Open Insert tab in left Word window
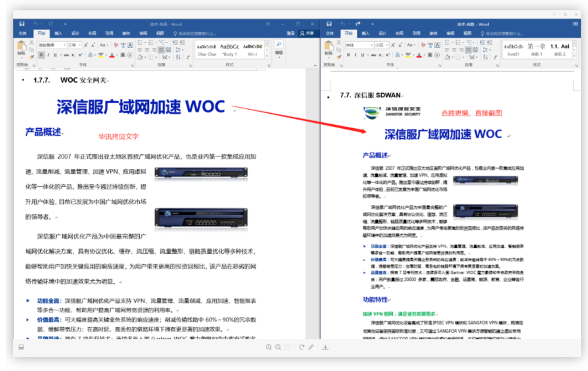588x371 pixels. (58, 33)
